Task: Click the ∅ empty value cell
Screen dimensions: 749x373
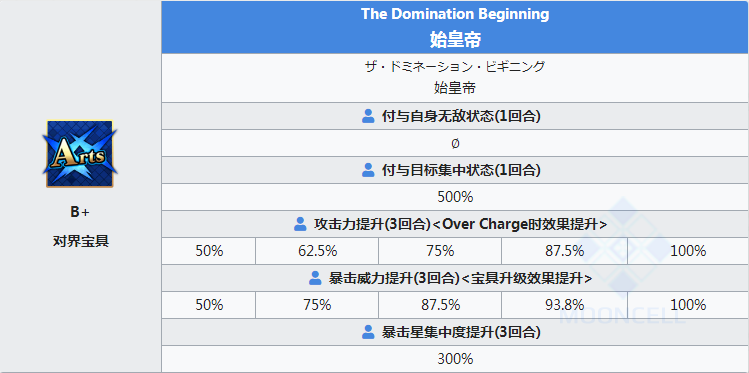Action: tap(455, 143)
